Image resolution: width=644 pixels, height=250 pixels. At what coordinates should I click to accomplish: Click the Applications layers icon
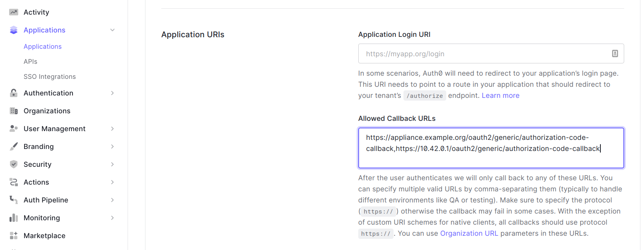(14, 30)
